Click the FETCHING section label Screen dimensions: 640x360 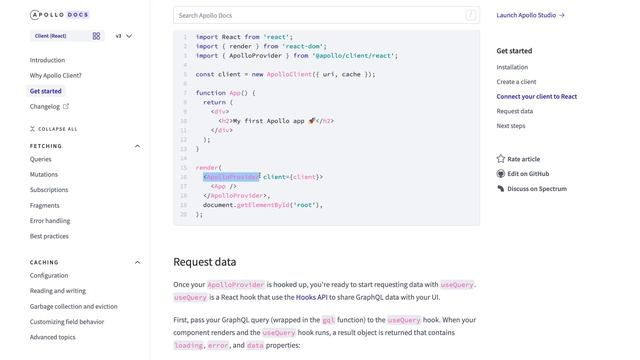tap(46, 146)
